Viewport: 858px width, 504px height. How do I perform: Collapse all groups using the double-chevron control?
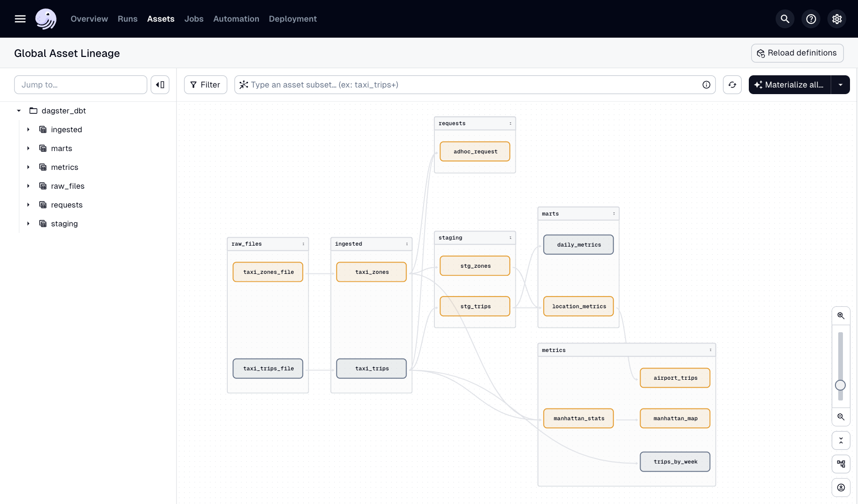pyautogui.click(x=841, y=440)
